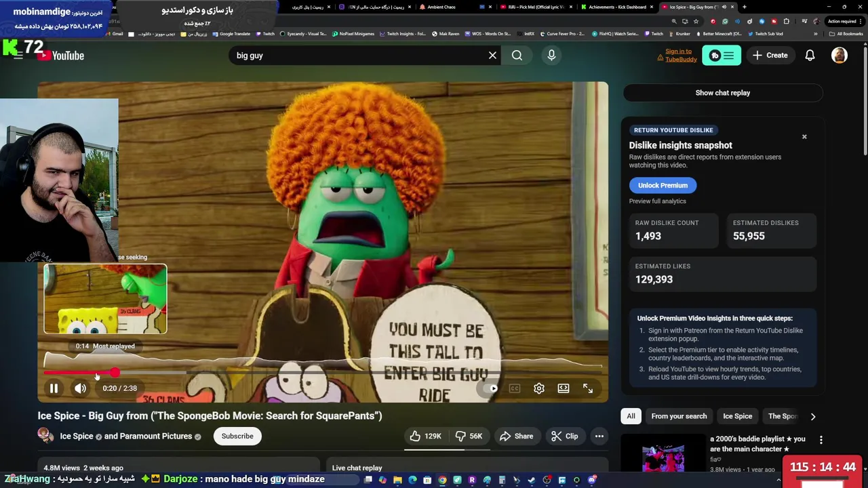The image size is (868, 488).
Task: Click the magnifier search button
Action: 517,56
